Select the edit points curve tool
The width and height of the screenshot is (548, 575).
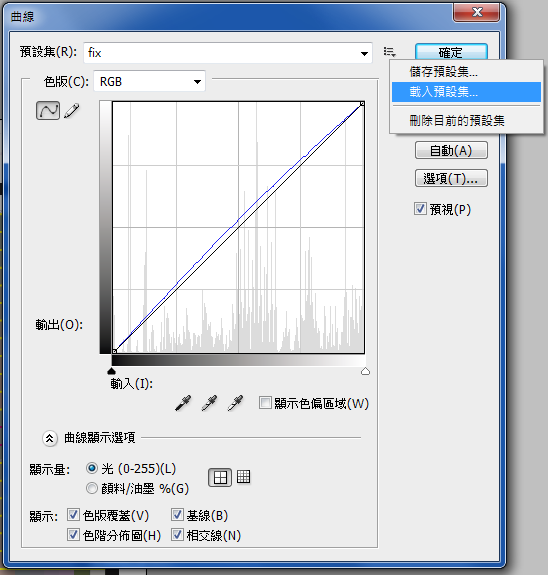(48, 110)
